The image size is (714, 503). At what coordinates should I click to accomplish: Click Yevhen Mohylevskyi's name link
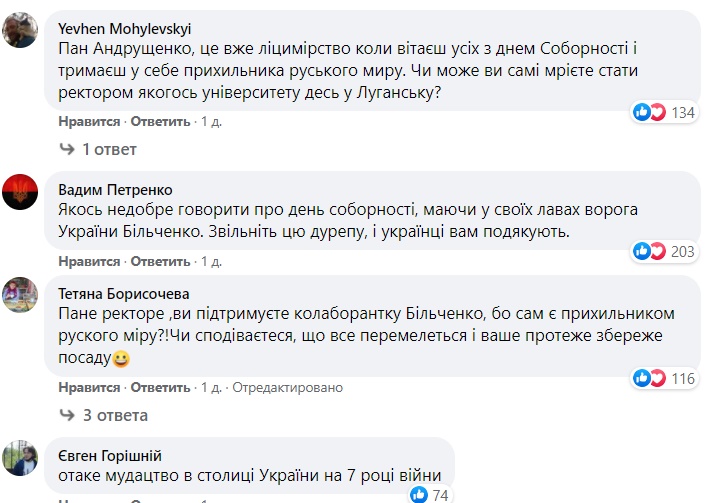click(125, 28)
